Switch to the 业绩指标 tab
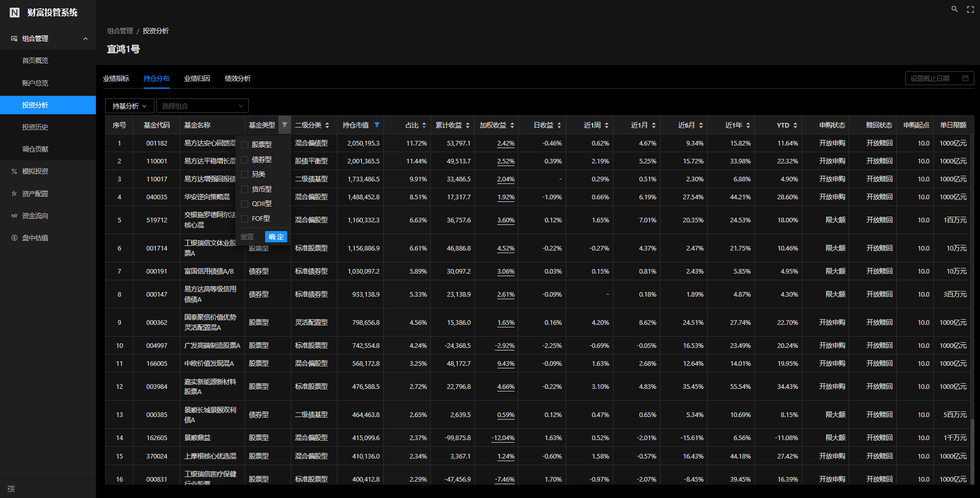 coord(116,78)
